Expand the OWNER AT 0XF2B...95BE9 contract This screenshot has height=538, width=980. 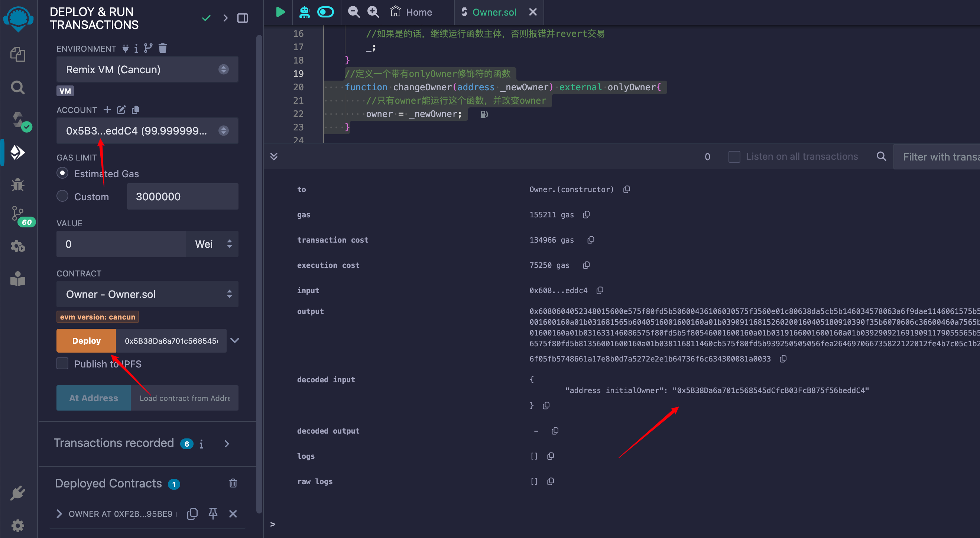coord(59,513)
